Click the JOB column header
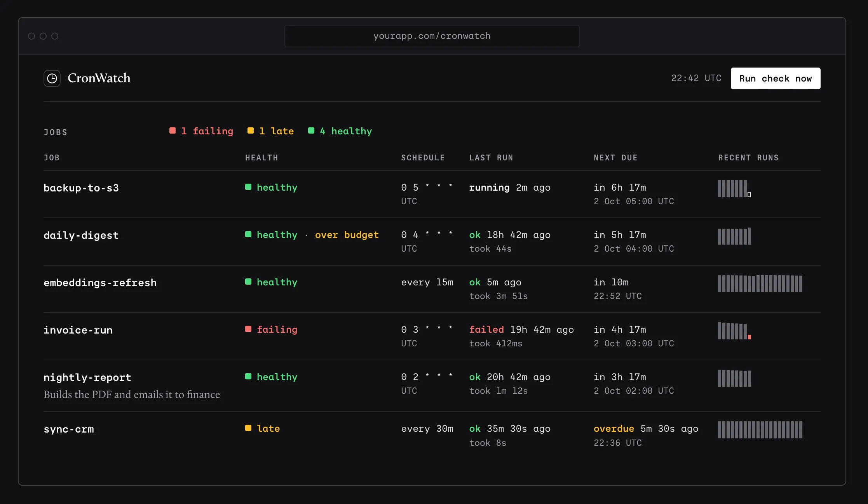Image resolution: width=868 pixels, height=504 pixels. [52, 158]
